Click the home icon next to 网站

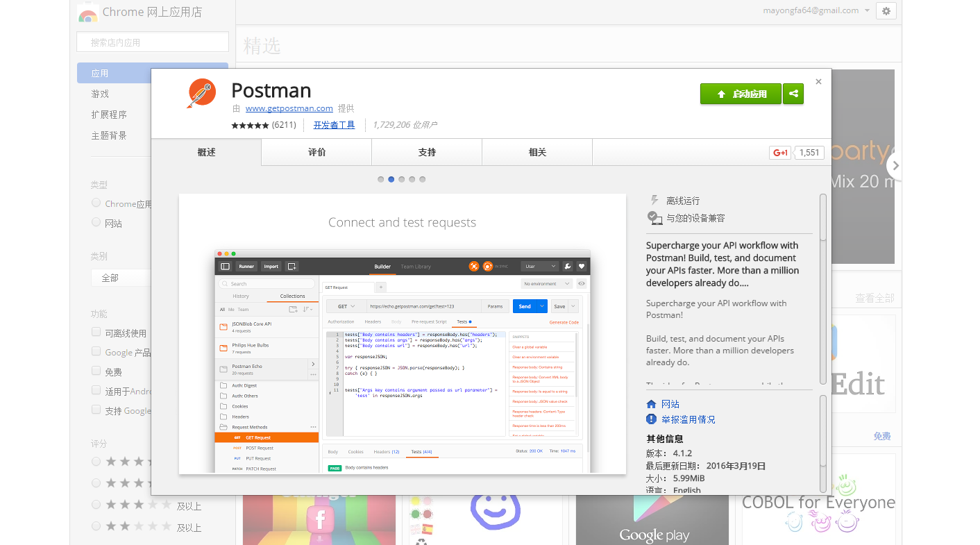(651, 404)
